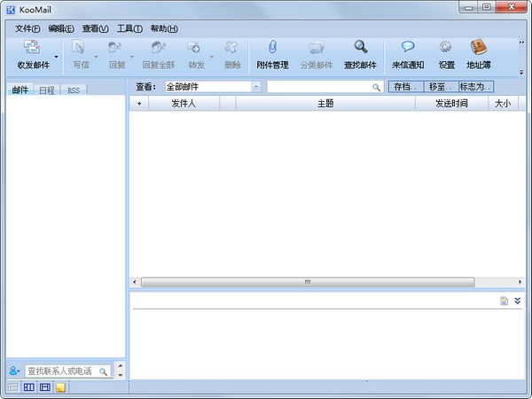
Task: Click the sticky note icon in bottom bar
Action: 60,387
